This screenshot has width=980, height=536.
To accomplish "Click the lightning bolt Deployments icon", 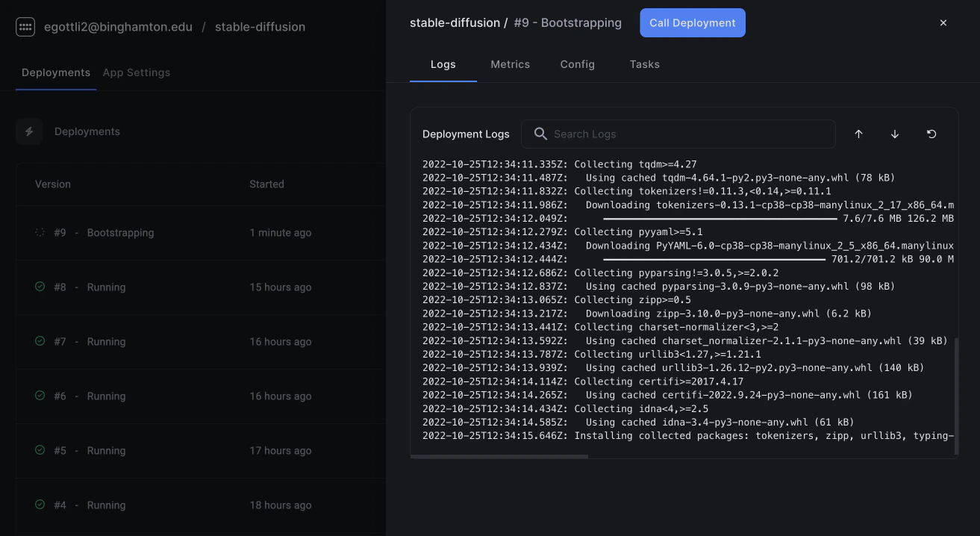I will click(x=29, y=131).
